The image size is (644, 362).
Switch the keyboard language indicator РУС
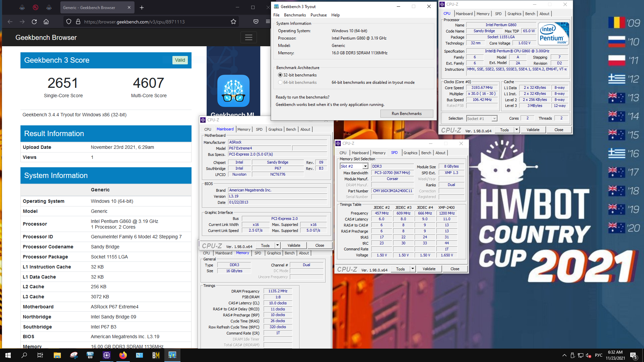[599, 355]
